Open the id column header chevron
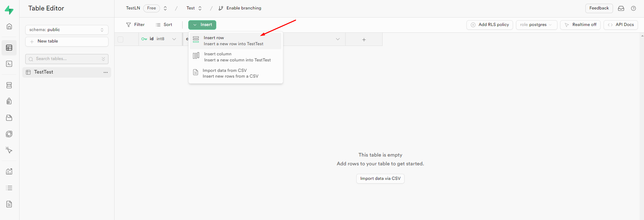The image size is (644, 220). [174, 39]
